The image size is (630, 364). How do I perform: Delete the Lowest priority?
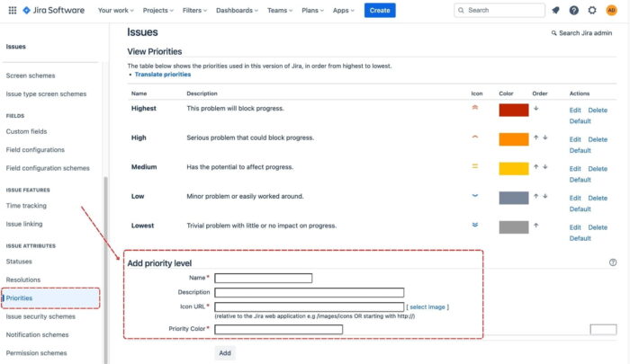tap(598, 227)
